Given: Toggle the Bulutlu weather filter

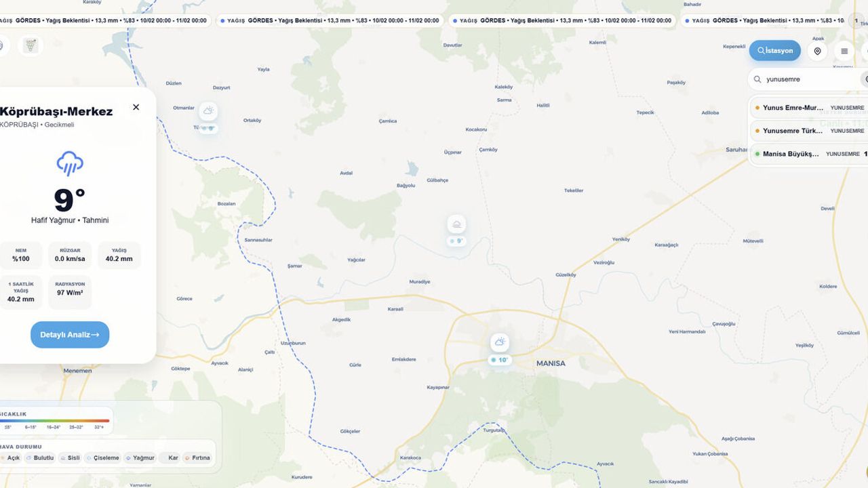Looking at the screenshot, I should tap(40, 457).
